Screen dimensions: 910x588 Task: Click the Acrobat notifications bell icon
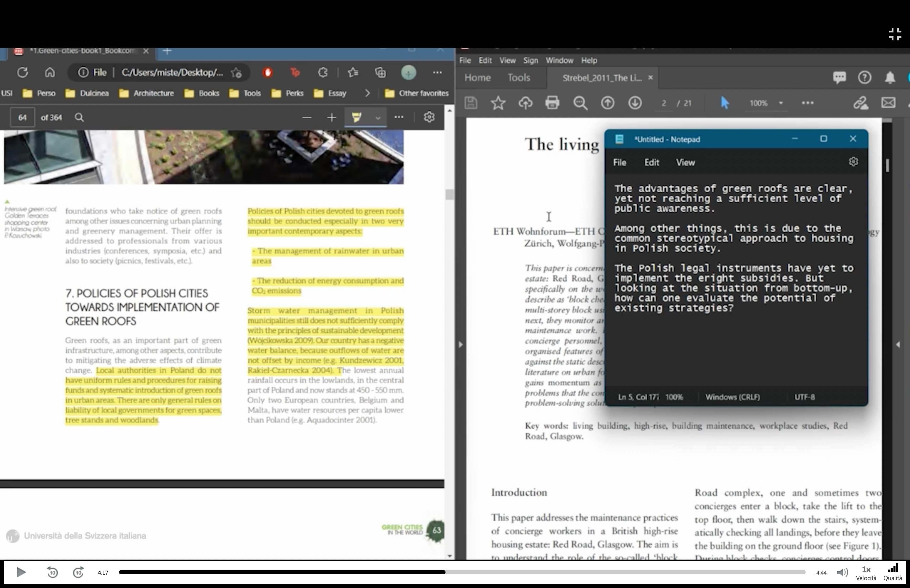890,77
